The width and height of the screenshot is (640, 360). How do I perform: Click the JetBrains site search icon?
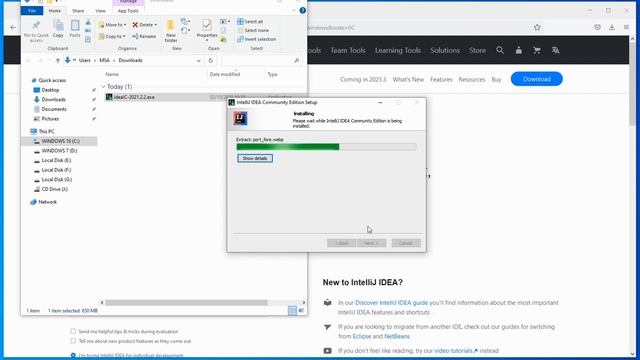coord(500,50)
